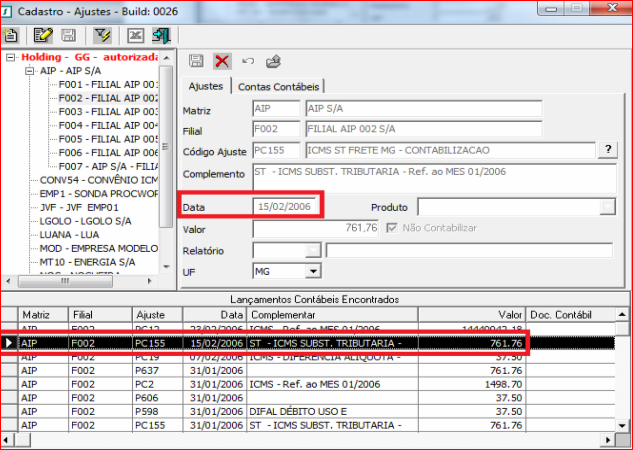633x450 pixels.
Task: Click the edit pencil icon in toolbar
Action: [43, 34]
